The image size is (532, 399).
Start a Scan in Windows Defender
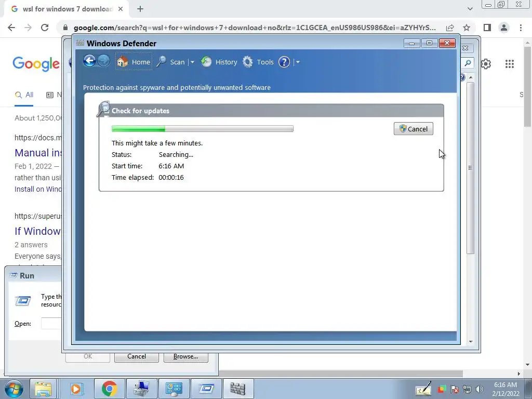pos(170,62)
